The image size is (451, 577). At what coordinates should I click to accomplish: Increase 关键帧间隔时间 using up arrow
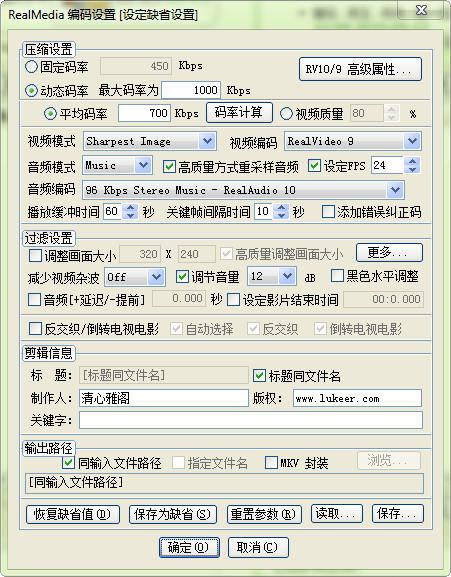pos(281,207)
